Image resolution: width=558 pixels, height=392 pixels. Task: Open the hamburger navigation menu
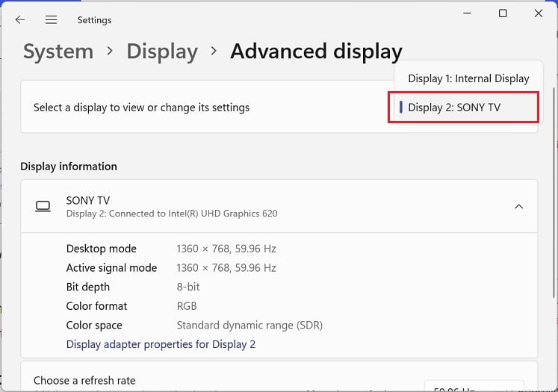coord(51,20)
